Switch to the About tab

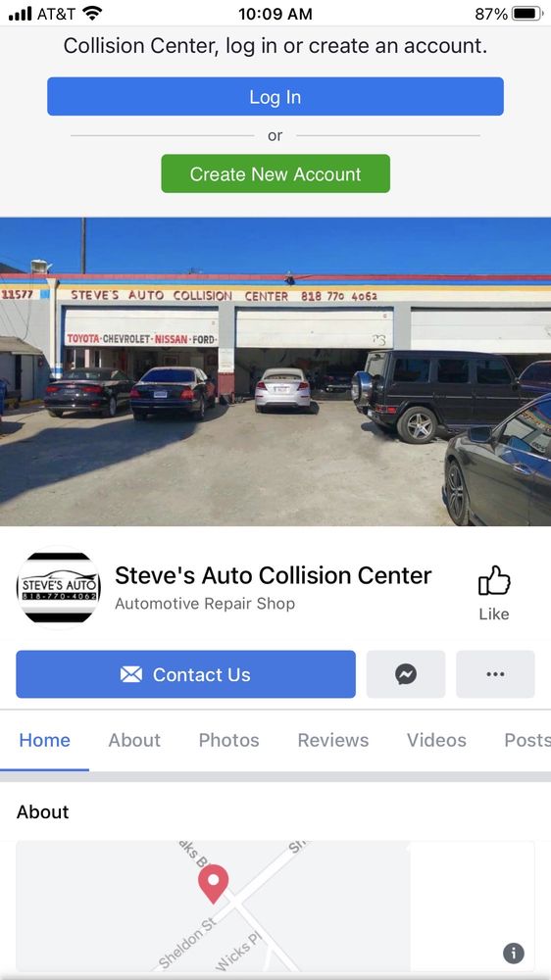(134, 740)
